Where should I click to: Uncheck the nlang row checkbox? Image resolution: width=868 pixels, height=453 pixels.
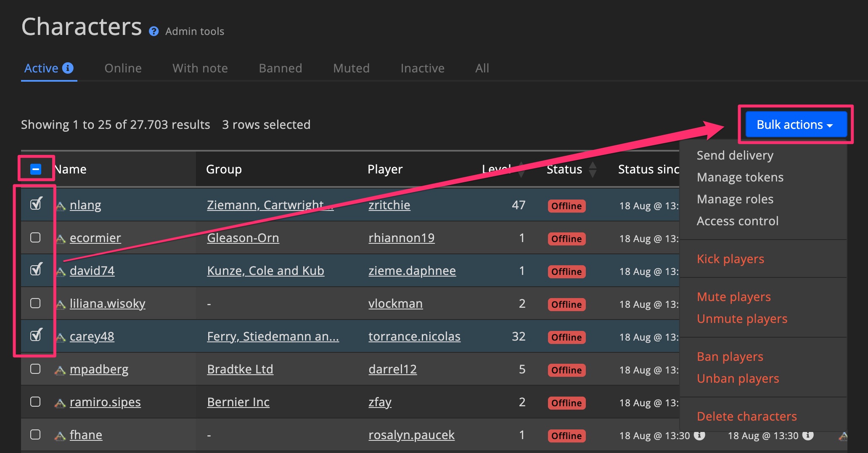coord(35,205)
